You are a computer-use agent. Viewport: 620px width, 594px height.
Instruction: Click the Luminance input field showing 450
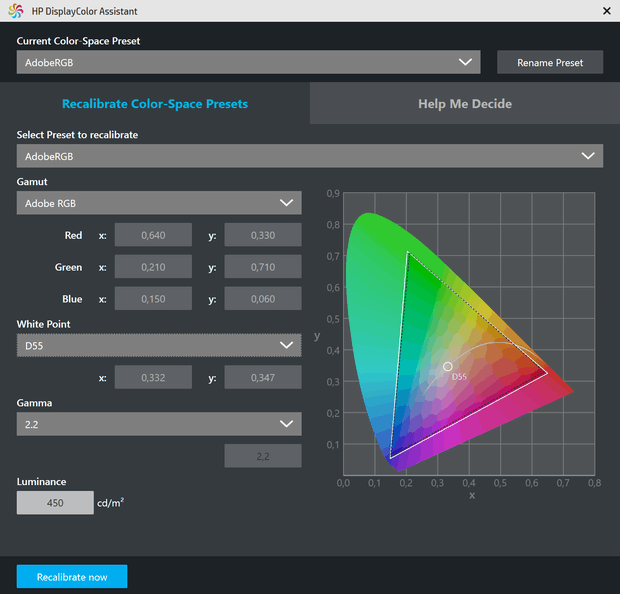[55, 503]
